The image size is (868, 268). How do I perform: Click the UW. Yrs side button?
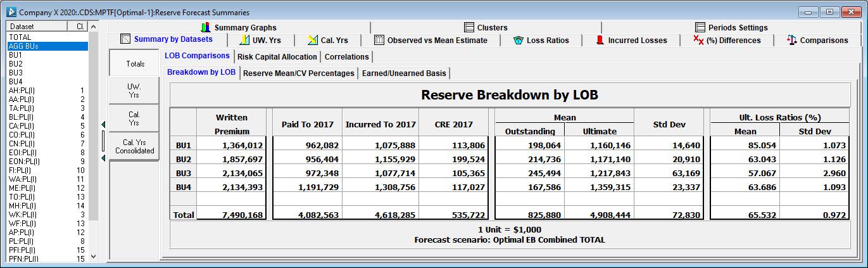tap(134, 91)
